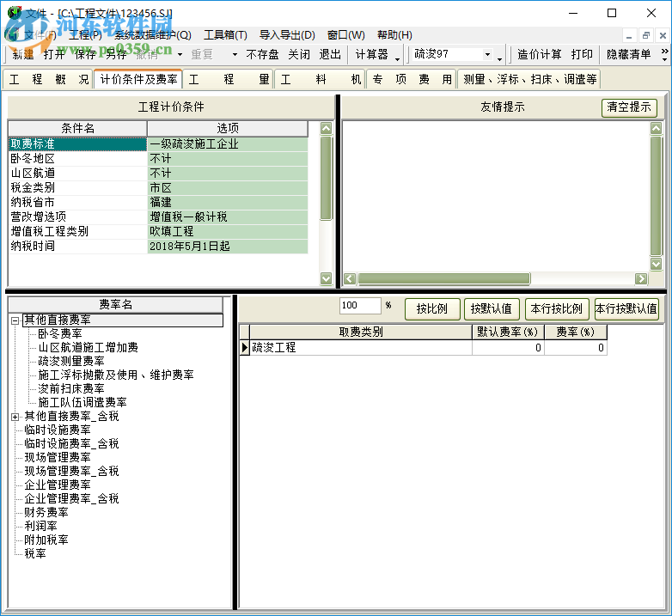The image size is (672, 616).
Task: Open the 工具箱(T) menu
Action: 225,34
